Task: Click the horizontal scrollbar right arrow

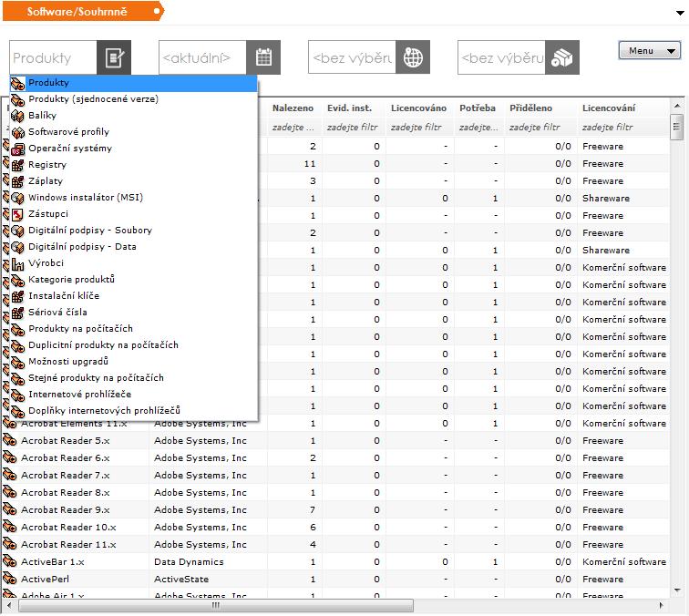Action: click(662, 605)
